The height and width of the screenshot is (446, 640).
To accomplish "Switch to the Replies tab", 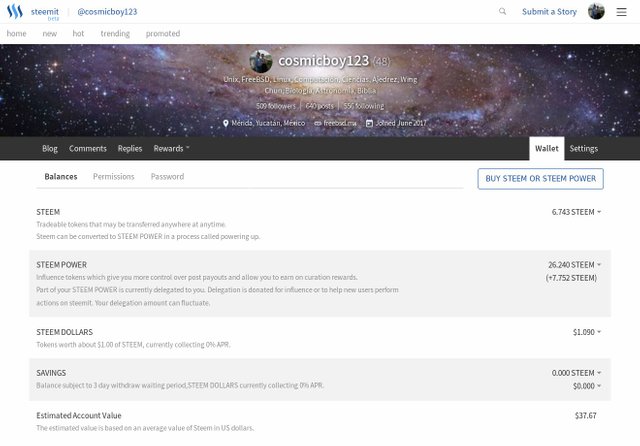I will [130, 149].
